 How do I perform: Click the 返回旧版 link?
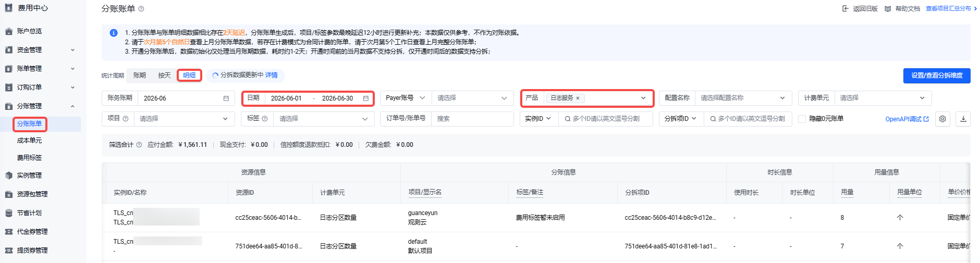(865, 9)
